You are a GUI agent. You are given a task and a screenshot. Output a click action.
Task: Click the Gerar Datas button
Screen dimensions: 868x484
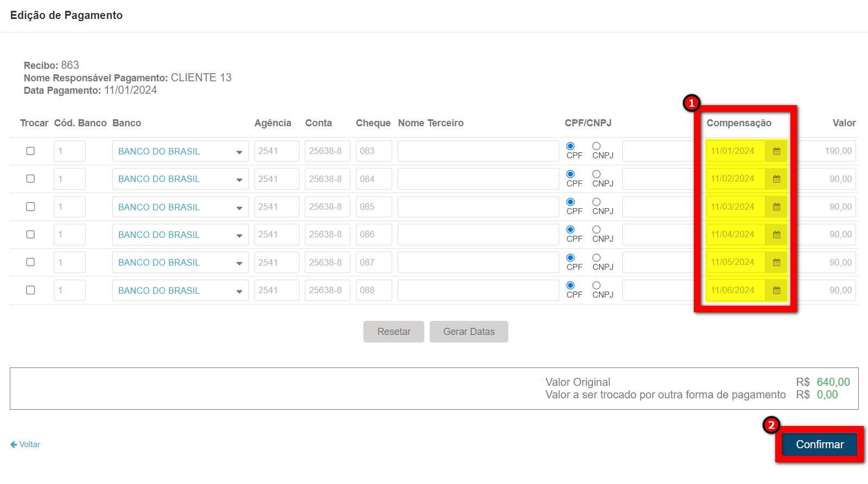coord(469,332)
